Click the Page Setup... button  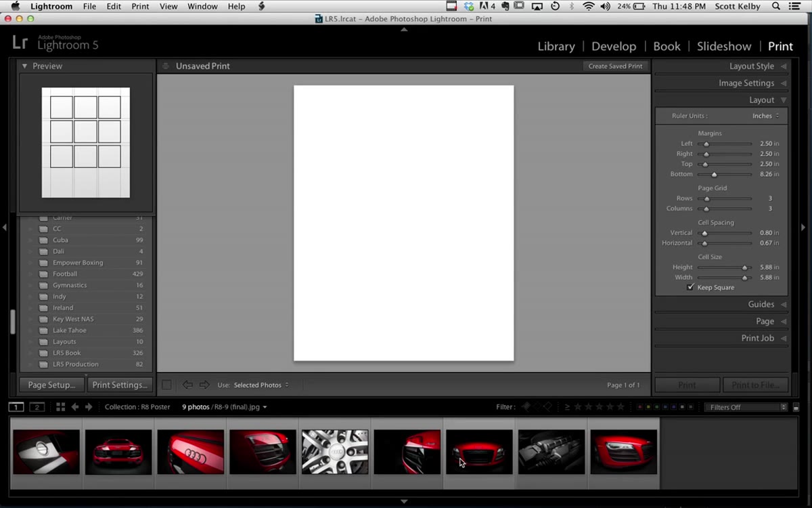coord(51,385)
